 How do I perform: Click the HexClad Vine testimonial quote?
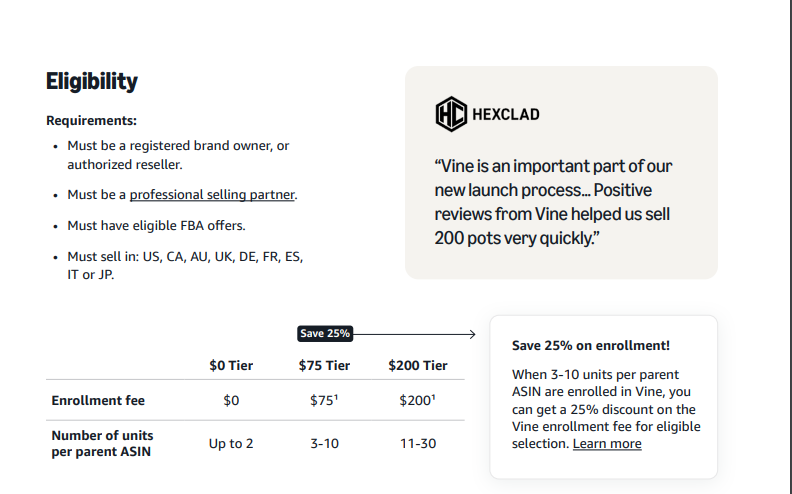[553, 202]
